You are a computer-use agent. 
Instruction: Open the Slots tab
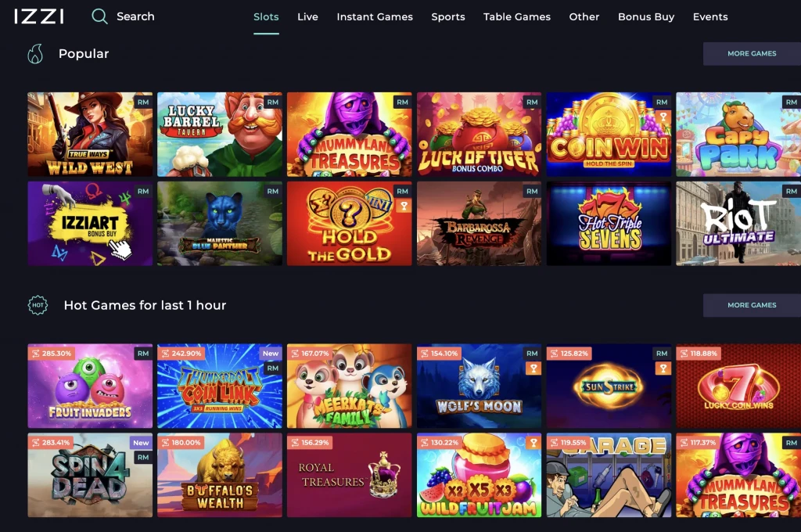point(266,17)
